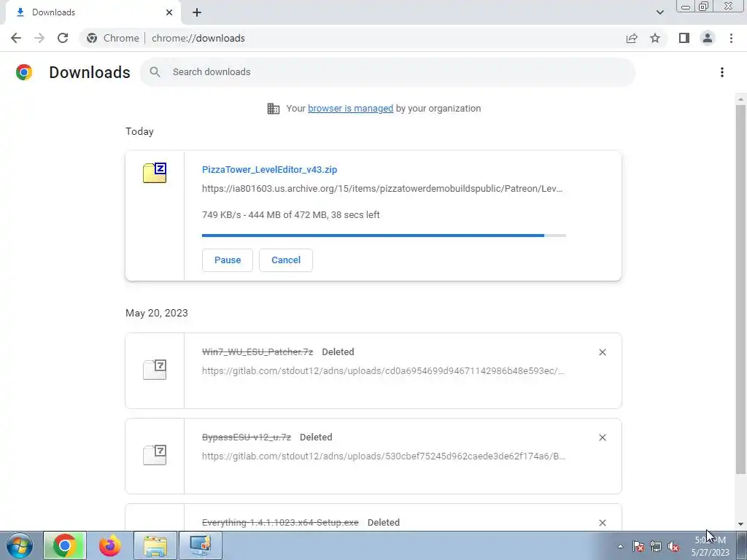747x560 pixels.
Task: Remove Win7_WU_ESU_Patcher.7z from list
Action: click(602, 352)
